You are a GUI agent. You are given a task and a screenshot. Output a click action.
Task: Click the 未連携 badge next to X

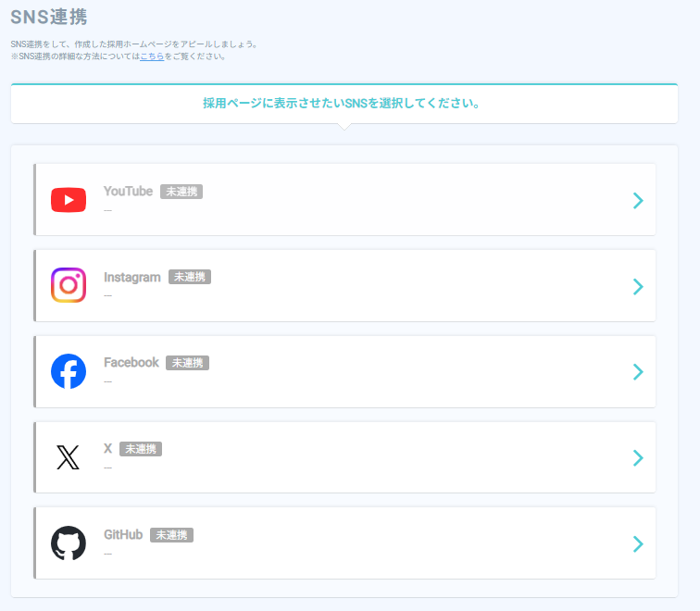point(141,449)
